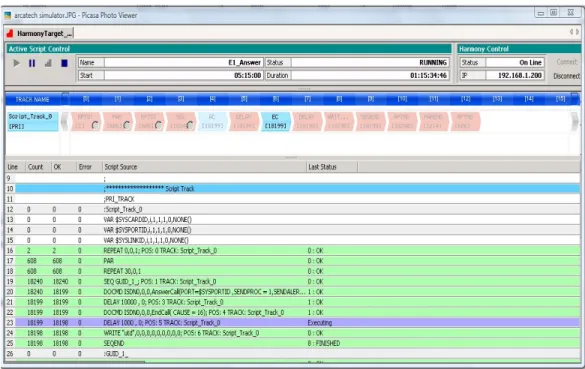
Task: Select the PAREND block in the timeline
Action: point(433,121)
